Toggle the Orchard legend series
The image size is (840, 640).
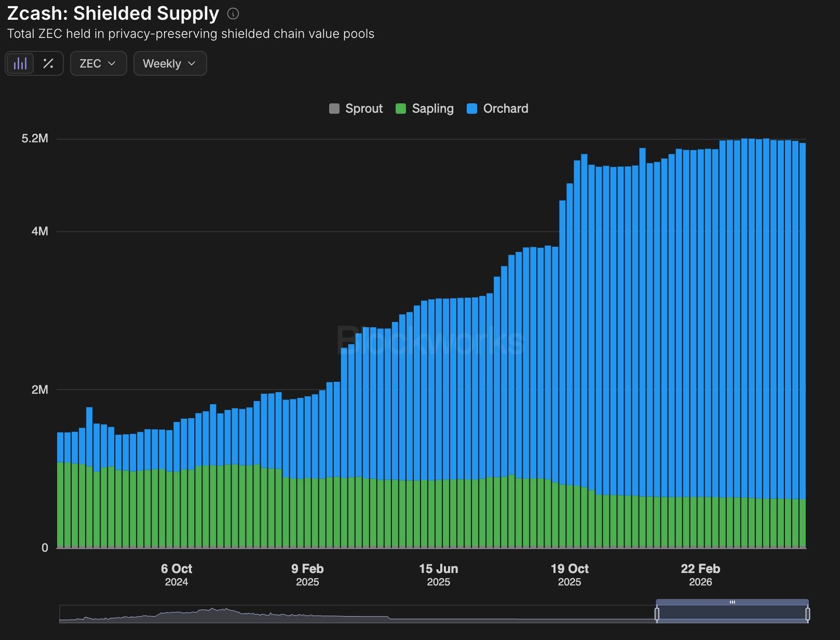[x=497, y=109]
